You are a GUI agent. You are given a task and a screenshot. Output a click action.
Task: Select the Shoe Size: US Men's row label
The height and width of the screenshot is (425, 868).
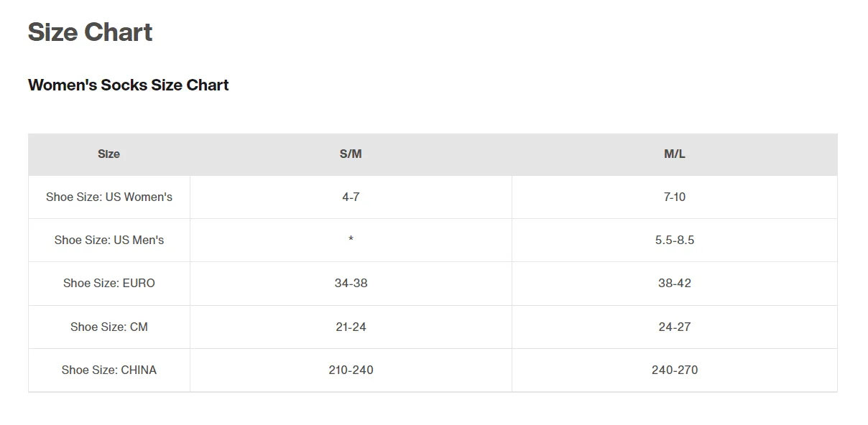[x=109, y=240]
